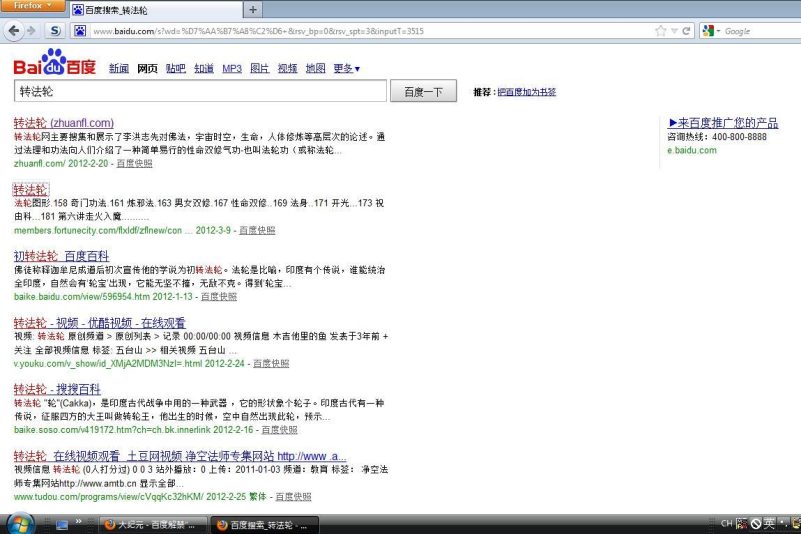This screenshot has width=801, height=534.
Task: Open 百度快照 for tudou result
Action: pyautogui.click(x=293, y=497)
